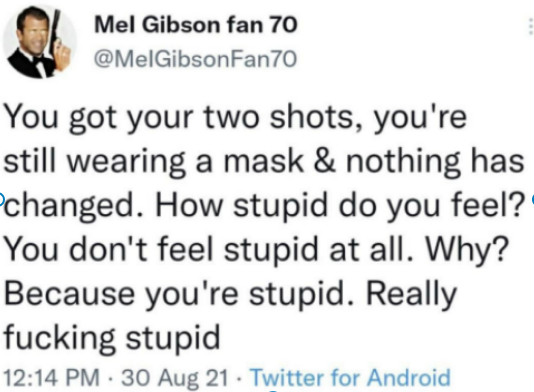Click the text 'Because you're stupid.'
534x392 pixels.
pyautogui.click(x=180, y=294)
